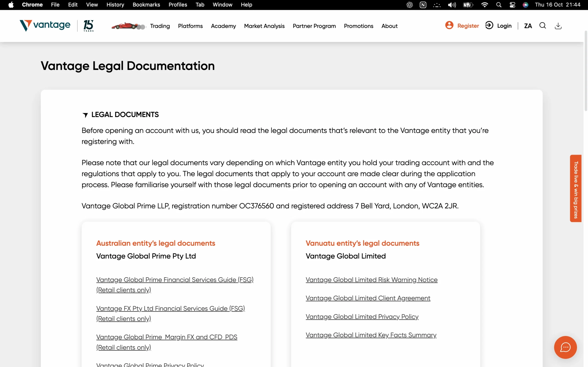The image size is (588, 367).
Task: Click the page's vertical scrollbar
Action: 586,71
